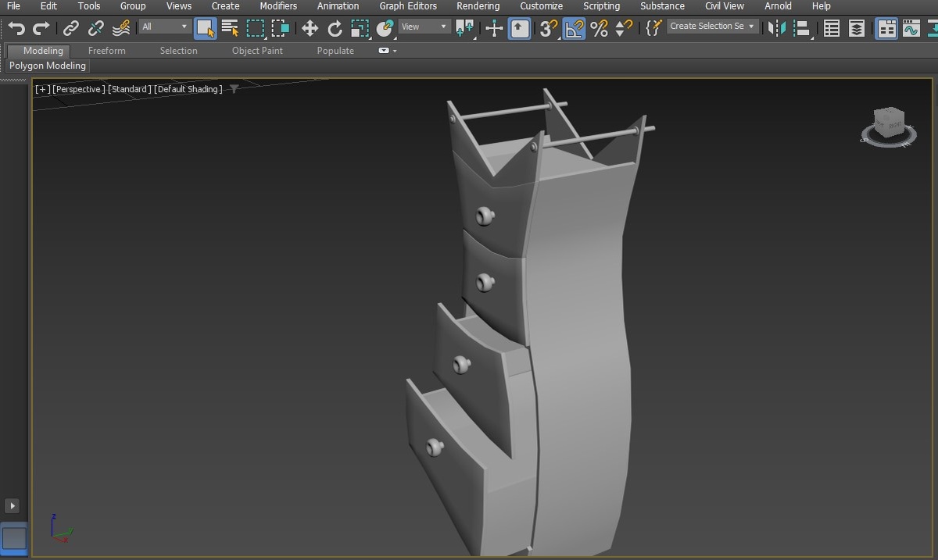Open the Scene Explorer toggle icon
Screen dimensions: 938x560
tap(832, 29)
